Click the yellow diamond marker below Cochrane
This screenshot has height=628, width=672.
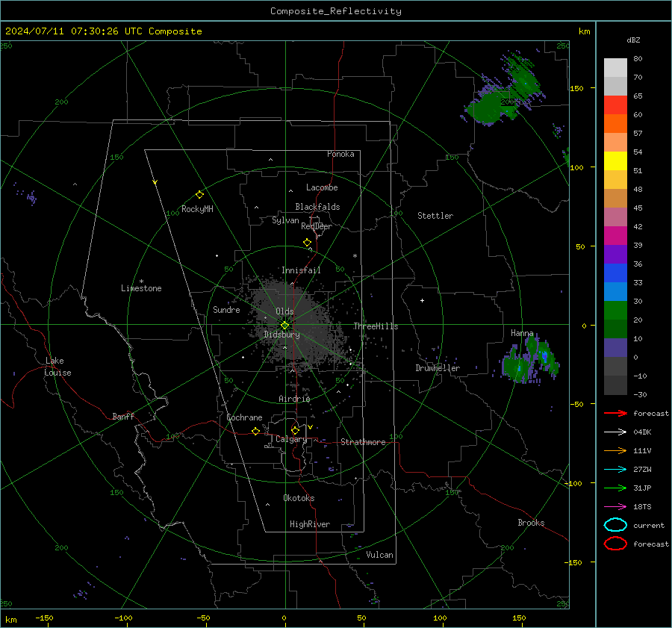(256, 431)
